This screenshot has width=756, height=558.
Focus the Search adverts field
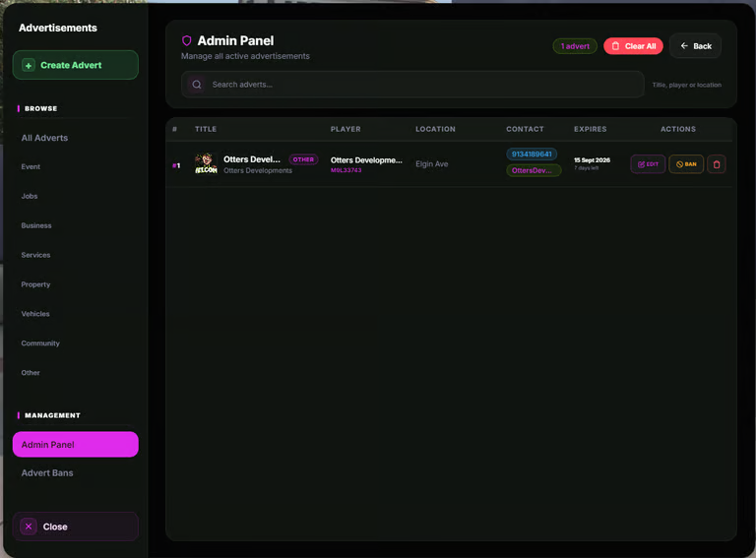click(x=412, y=85)
